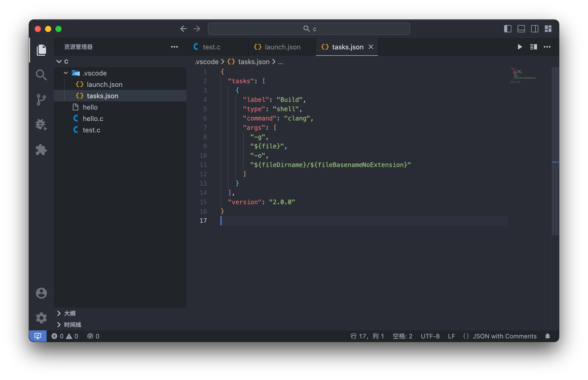Select JSON with Comments language mode
The image size is (588, 380).
click(x=504, y=336)
